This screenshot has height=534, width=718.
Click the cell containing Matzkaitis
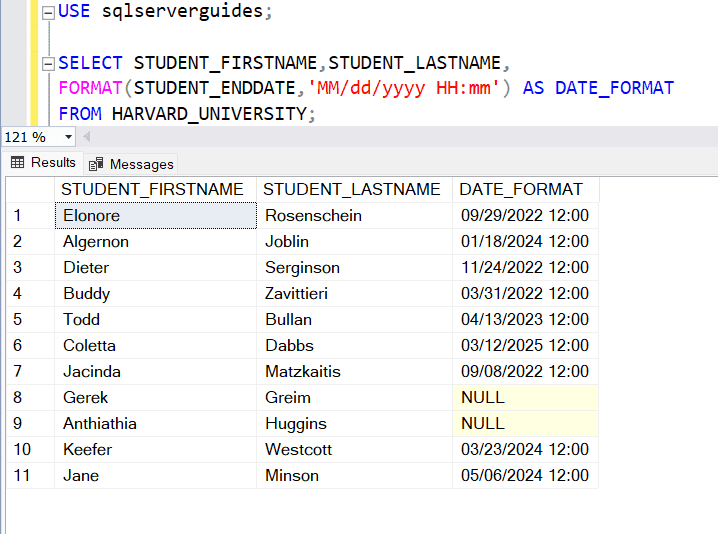[354, 371]
